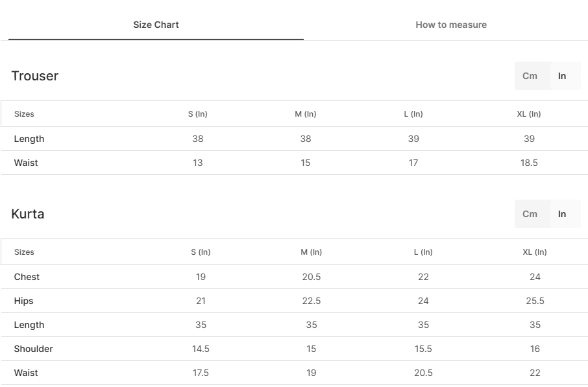Select the Kurta Shoulder row label
Image resolution: width=588 pixels, height=387 pixels.
coord(33,349)
